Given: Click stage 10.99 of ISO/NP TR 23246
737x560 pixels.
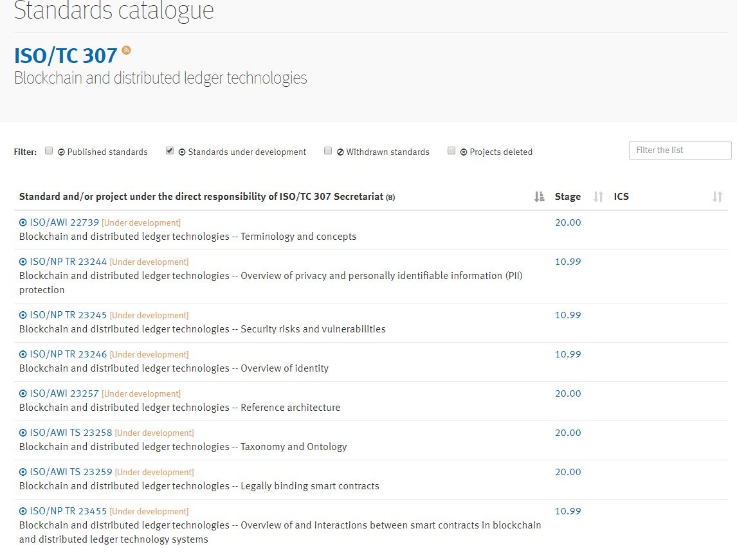Looking at the screenshot, I should point(568,354).
